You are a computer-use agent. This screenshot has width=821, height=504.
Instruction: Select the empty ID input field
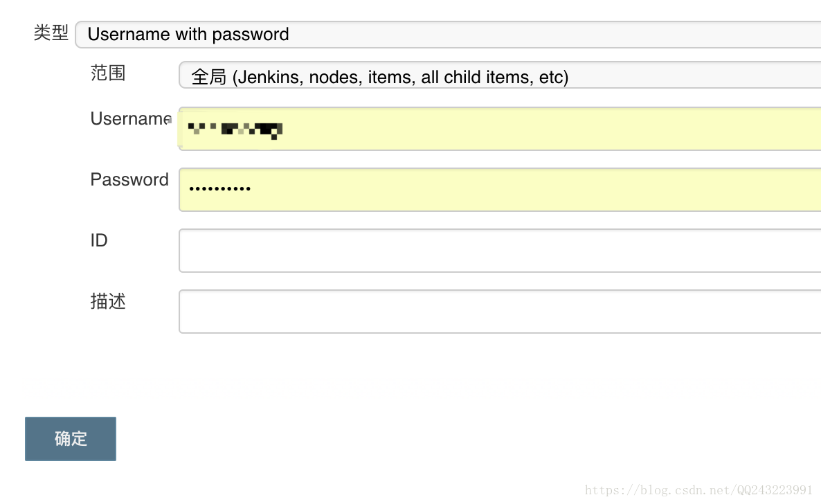pyautogui.click(x=498, y=251)
